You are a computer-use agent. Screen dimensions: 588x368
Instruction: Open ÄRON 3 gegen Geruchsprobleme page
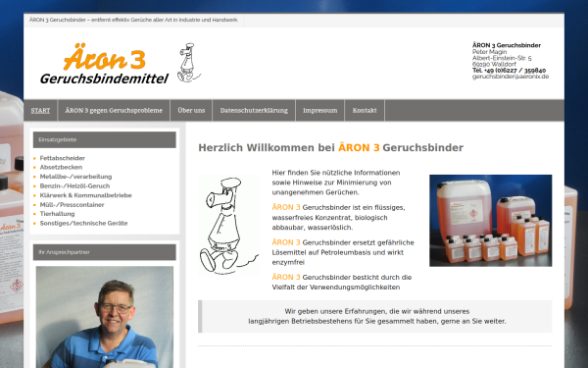tap(114, 110)
